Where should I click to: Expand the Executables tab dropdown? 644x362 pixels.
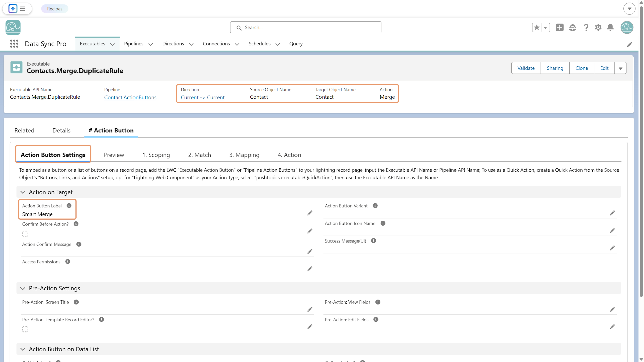point(113,44)
